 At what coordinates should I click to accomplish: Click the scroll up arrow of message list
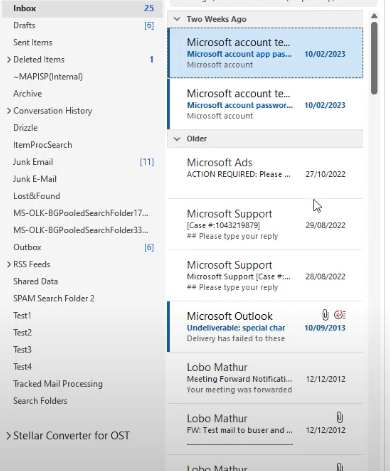(374, 16)
